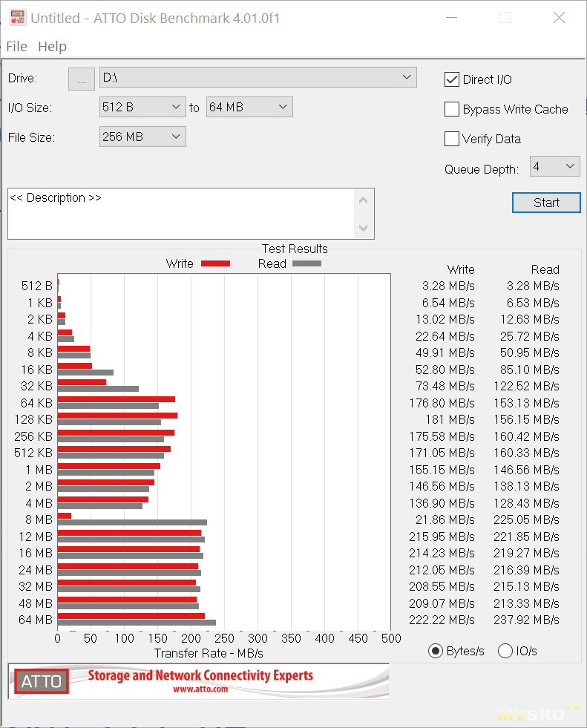Viewport: 587px width, 728px height.
Task: Click axis tick label 500
Action: tap(391, 638)
